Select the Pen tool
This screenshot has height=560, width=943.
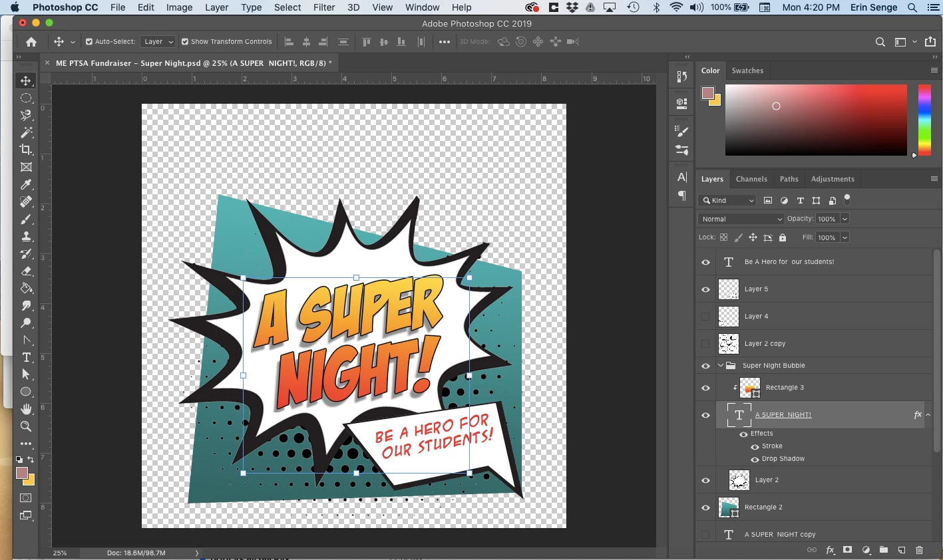(x=26, y=340)
